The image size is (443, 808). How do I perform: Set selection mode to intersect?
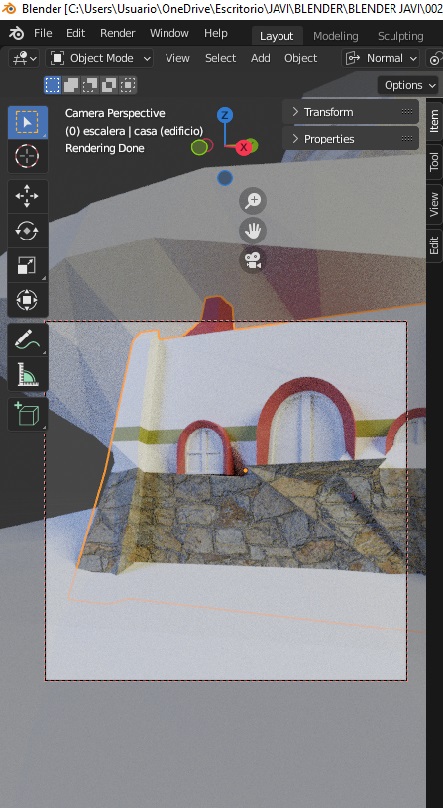128,85
